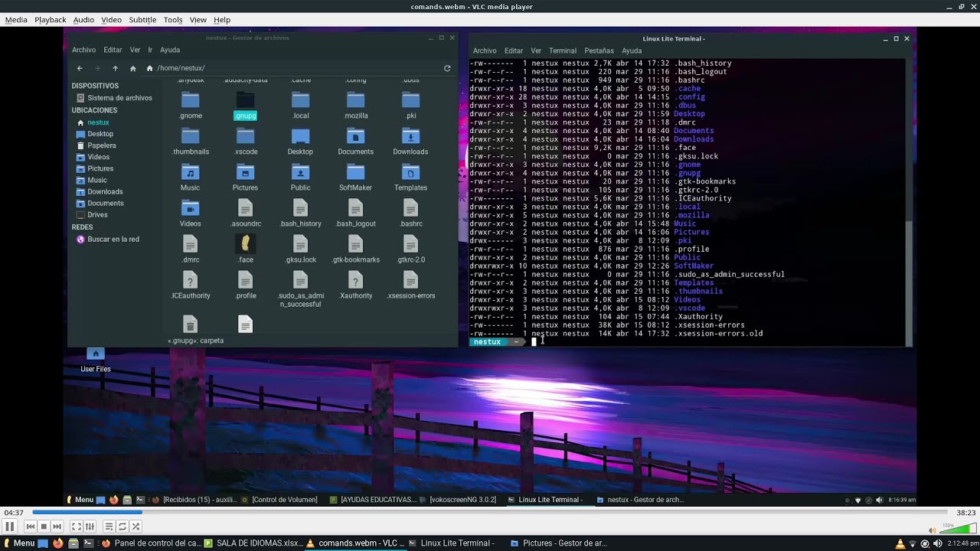Adjust the VLC volume slider
This screenshot has height=551, width=980.
pos(959,528)
